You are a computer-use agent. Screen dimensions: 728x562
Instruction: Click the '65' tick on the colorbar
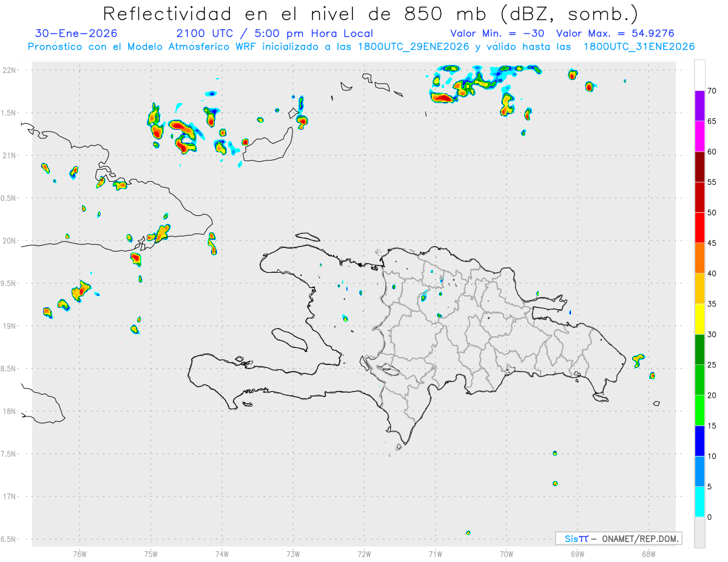(x=712, y=121)
